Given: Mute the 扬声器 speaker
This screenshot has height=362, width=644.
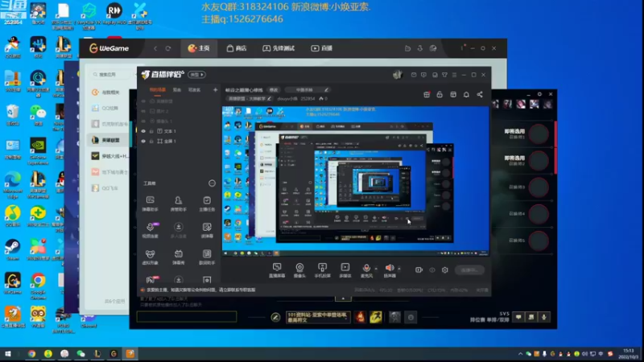Looking at the screenshot, I should pyautogui.click(x=390, y=270).
